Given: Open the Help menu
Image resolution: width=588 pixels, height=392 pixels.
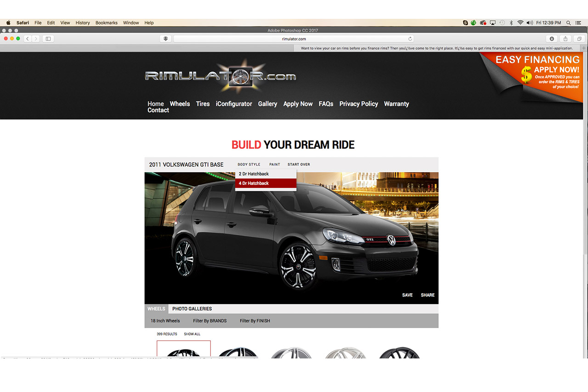Looking at the screenshot, I should click(x=149, y=23).
